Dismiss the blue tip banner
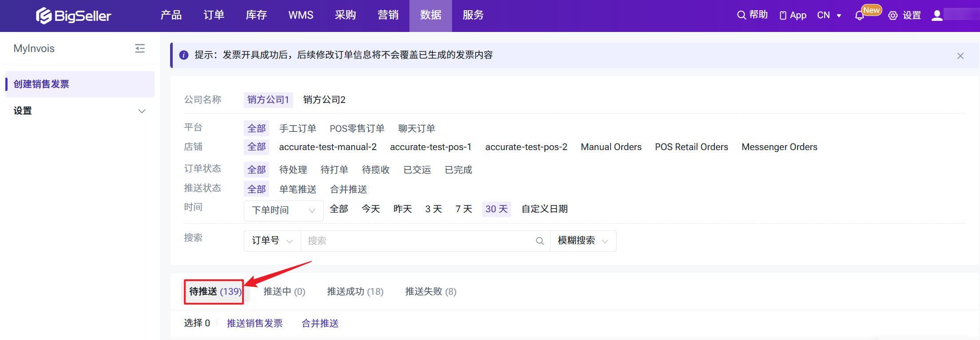This screenshot has height=340, width=980. pyautogui.click(x=960, y=56)
